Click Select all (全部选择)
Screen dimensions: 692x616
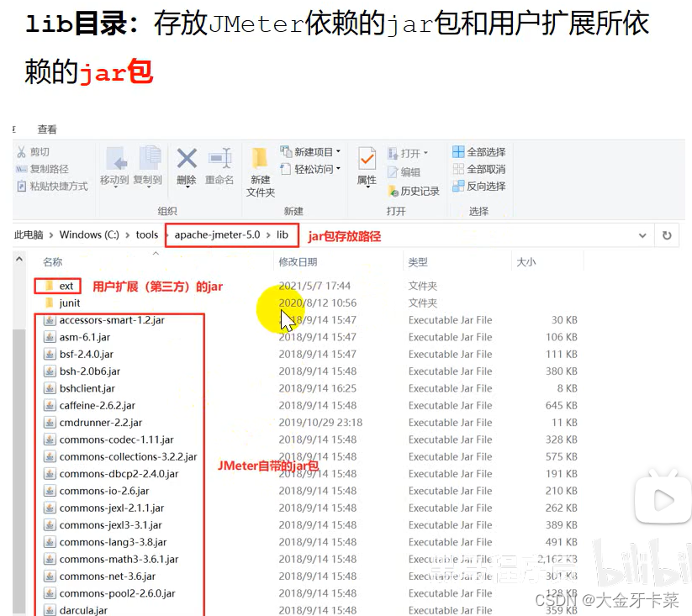point(478,152)
